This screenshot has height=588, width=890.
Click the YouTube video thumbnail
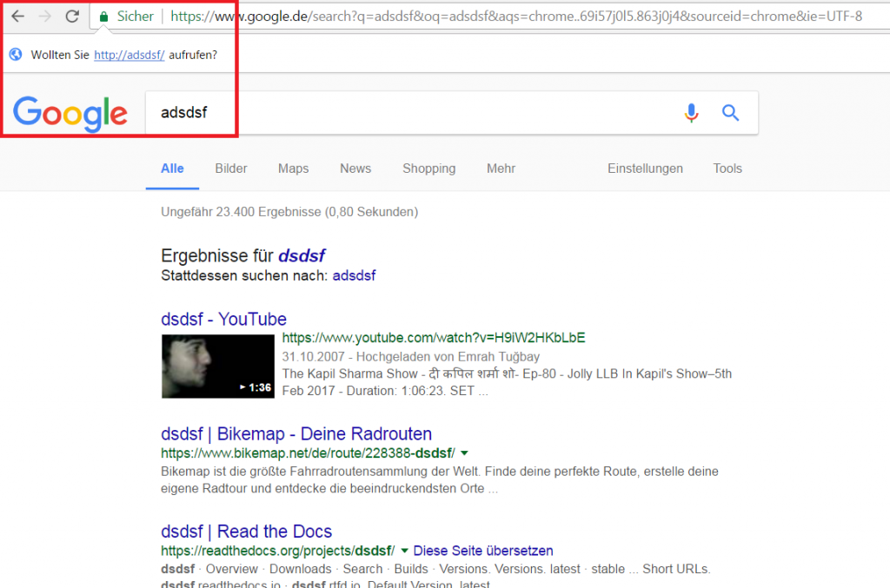(x=218, y=367)
